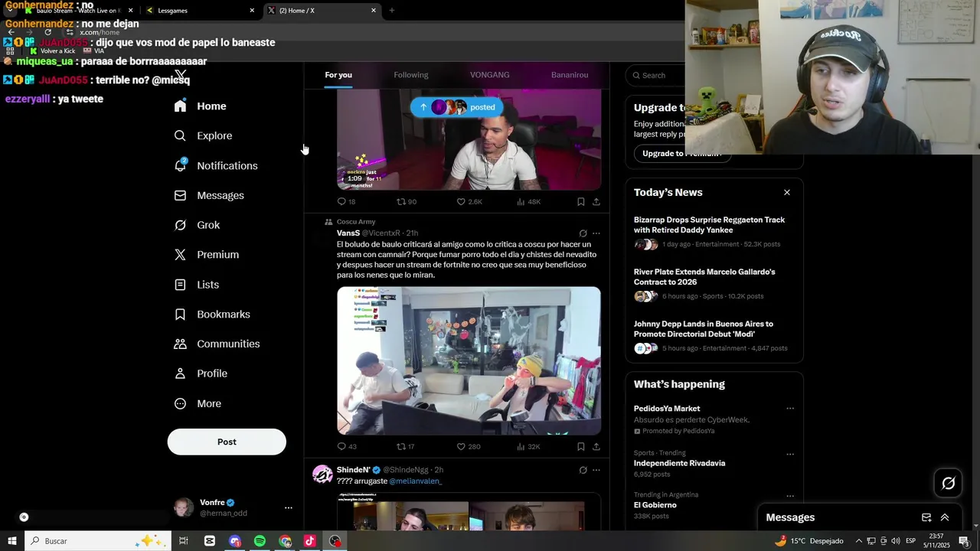Like the top post with 2.6K likes
This screenshot has width=980, height=551.
click(x=469, y=201)
